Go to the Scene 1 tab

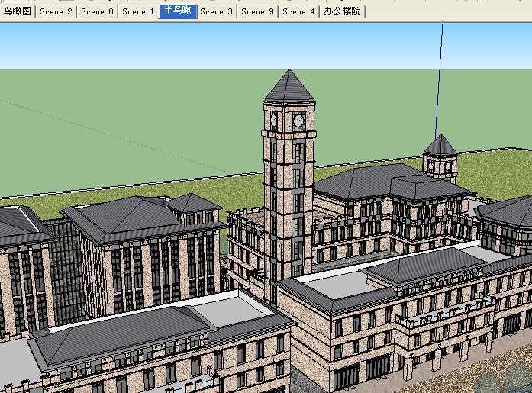pos(138,11)
